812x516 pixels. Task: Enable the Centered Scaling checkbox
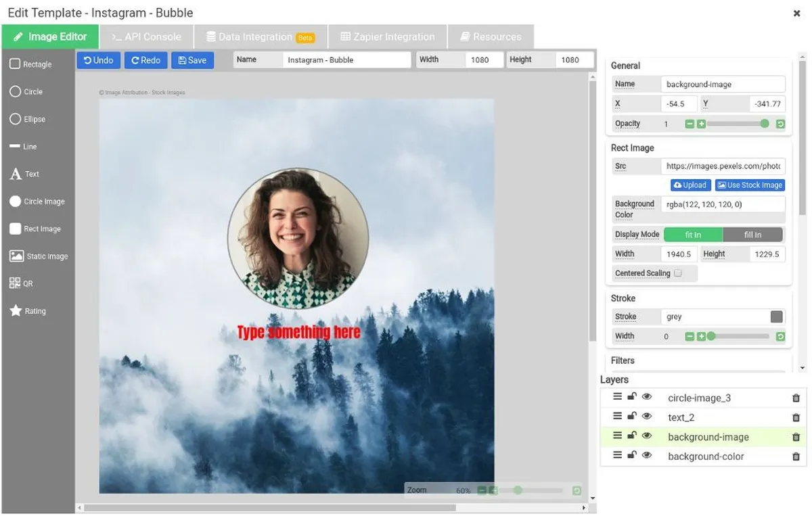(x=678, y=273)
